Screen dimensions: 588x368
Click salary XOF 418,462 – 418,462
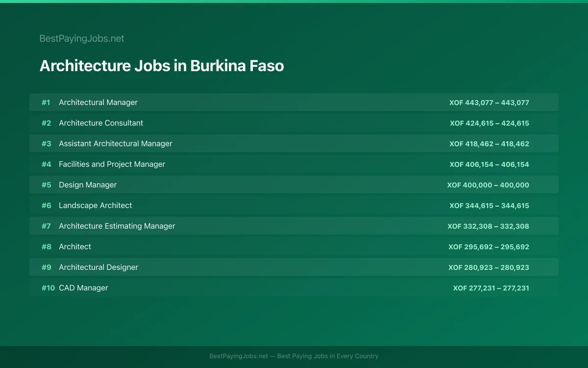[489, 144]
